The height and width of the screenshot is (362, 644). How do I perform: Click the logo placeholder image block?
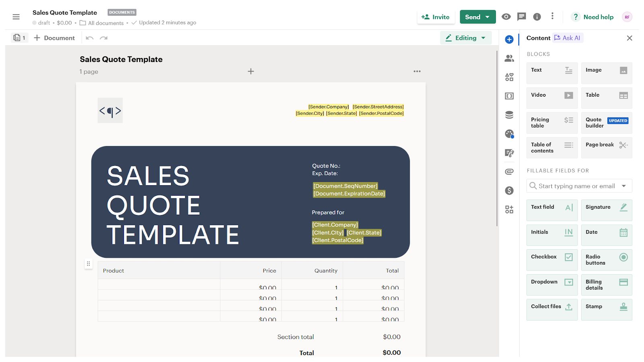pos(110,111)
